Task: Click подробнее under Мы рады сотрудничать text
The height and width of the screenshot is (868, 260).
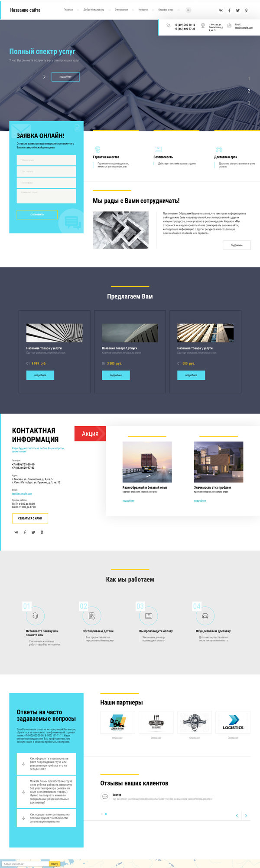Action: click(237, 245)
